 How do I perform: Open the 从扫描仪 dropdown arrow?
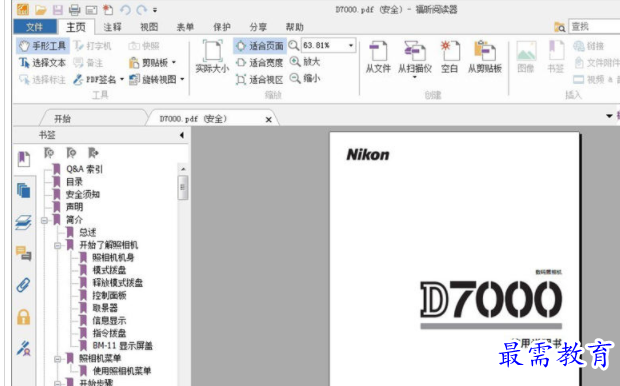point(414,77)
